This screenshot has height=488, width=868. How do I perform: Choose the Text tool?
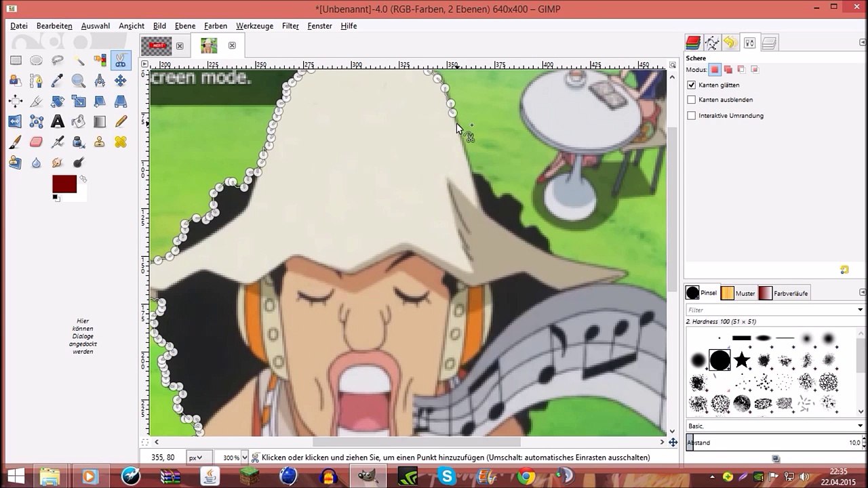point(58,121)
